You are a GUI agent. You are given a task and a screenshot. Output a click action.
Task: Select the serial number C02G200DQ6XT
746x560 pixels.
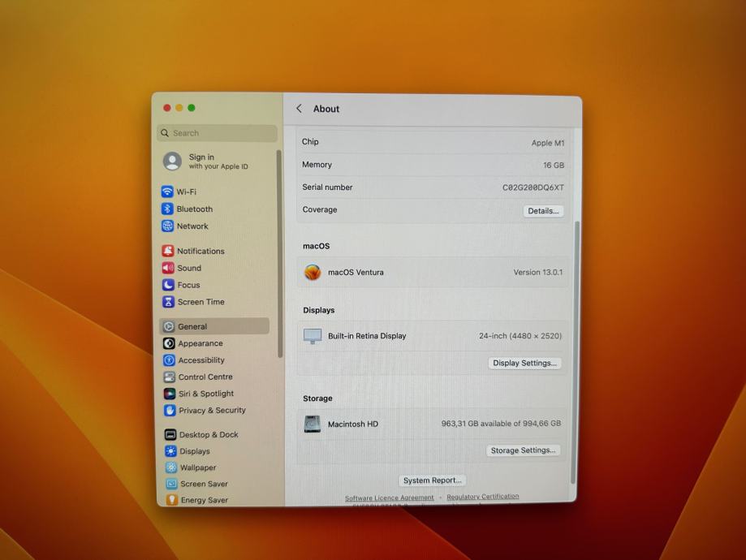(x=533, y=187)
